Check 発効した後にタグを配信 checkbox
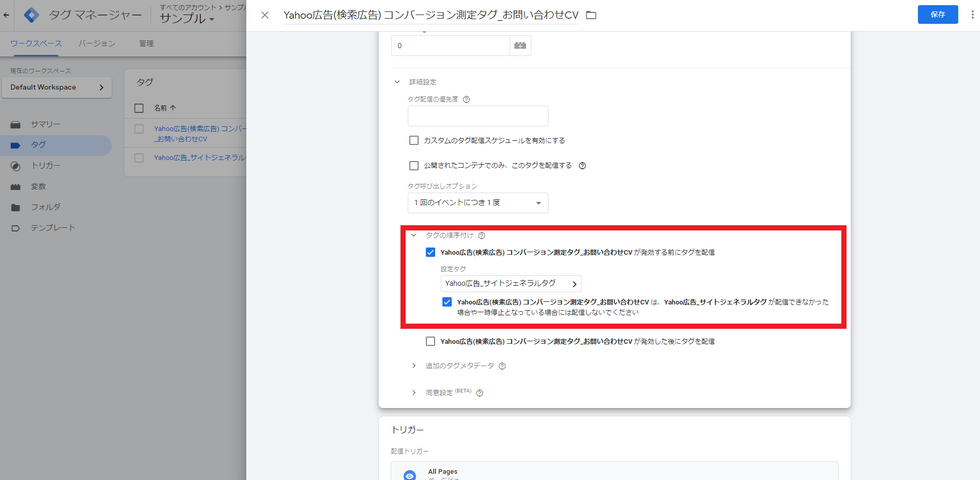The width and height of the screenshot is (980, 480). 430,341
